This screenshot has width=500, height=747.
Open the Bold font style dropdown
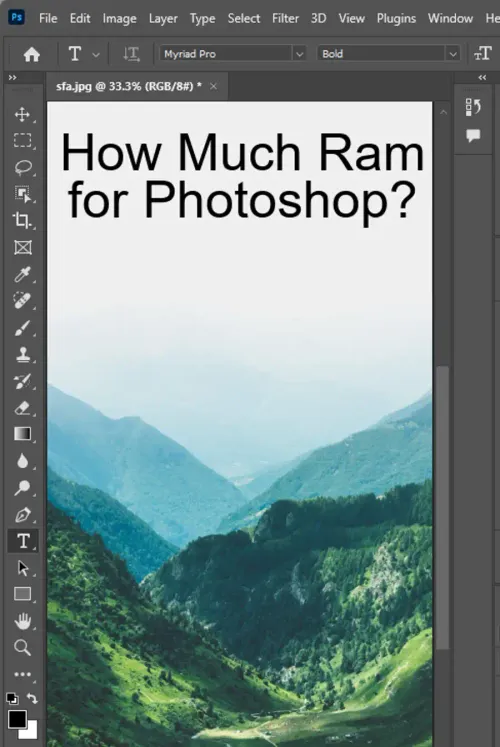(453, 54)
